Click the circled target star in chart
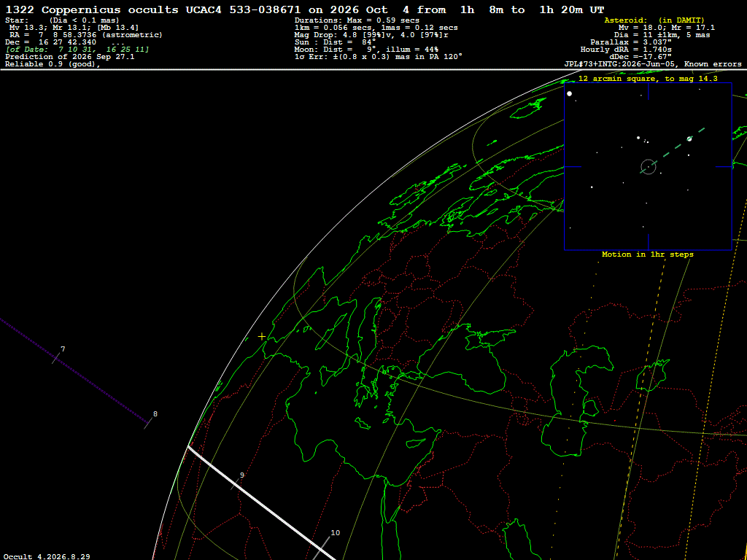This screenshot has width=747, height=560. (649, 167)
